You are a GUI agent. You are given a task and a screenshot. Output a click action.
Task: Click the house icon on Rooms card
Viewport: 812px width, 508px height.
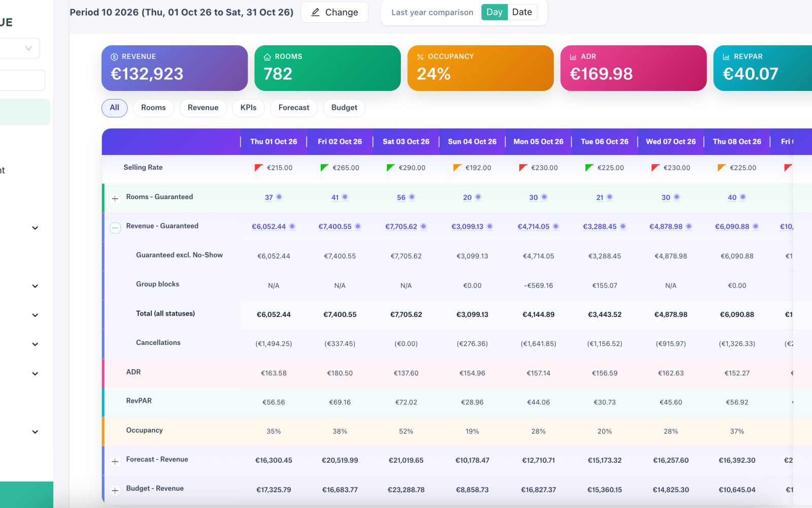click(x=267, y=57)
